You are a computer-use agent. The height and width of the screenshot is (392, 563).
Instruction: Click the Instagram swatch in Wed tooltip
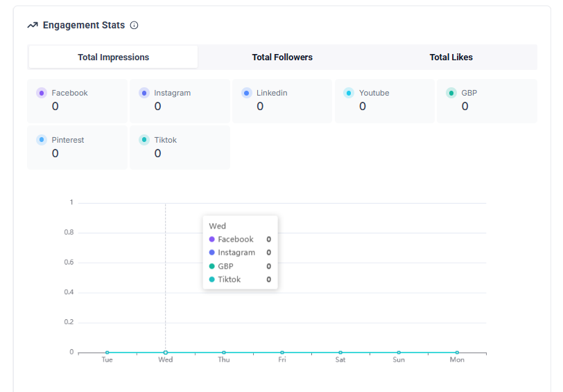coord(212,253)
